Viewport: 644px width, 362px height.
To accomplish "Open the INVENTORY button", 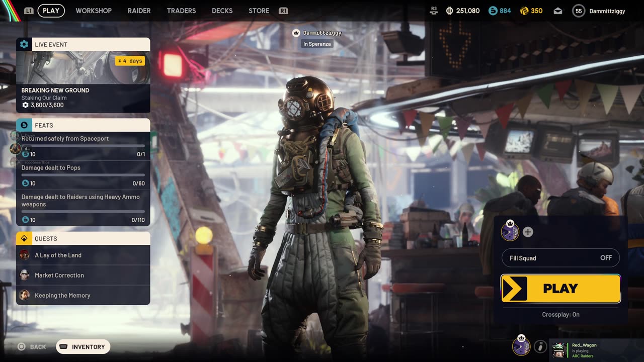I will tap(83, 347).
